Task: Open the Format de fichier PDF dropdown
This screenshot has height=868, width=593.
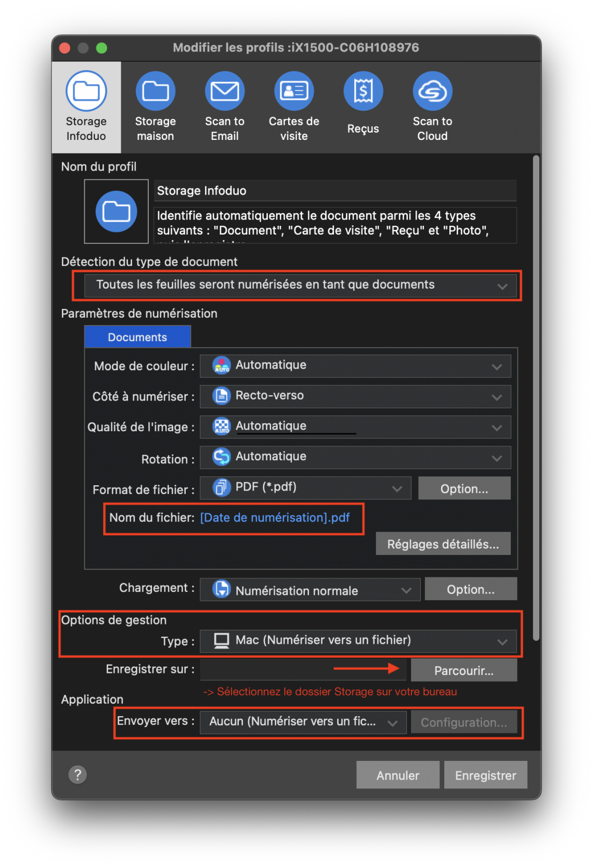Action: (x=305, y=488)
